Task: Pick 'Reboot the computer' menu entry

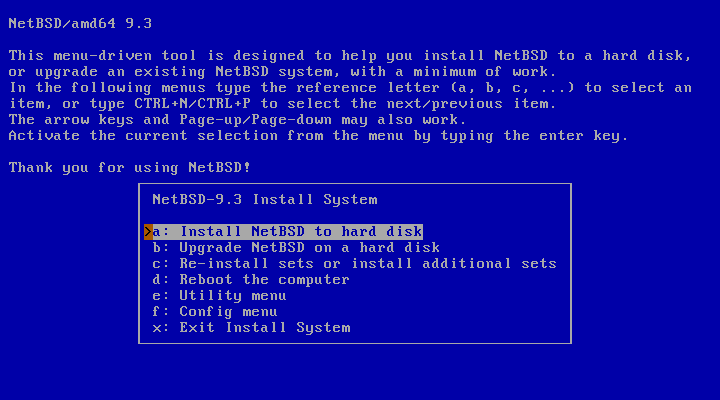Action: 251,280
